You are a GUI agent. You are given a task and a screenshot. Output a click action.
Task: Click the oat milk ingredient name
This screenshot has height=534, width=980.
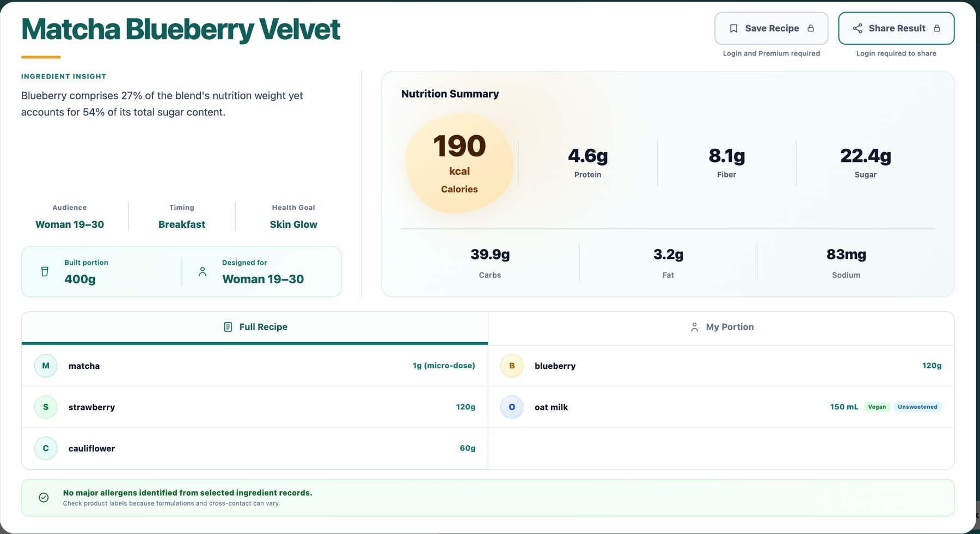551,407
